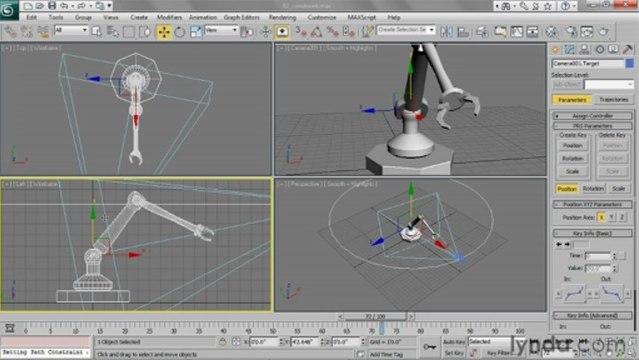
Task: Open the Graph Editors menu
Action: [x=241, y=18]
